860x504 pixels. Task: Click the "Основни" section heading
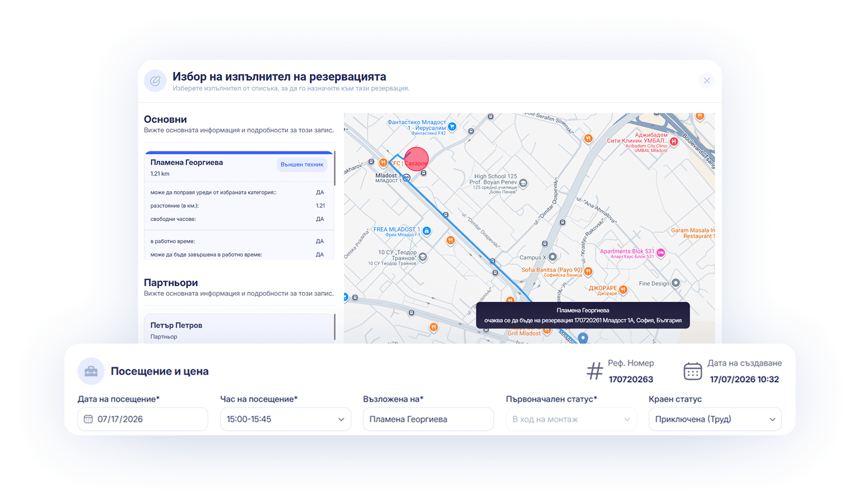point(166,119)
